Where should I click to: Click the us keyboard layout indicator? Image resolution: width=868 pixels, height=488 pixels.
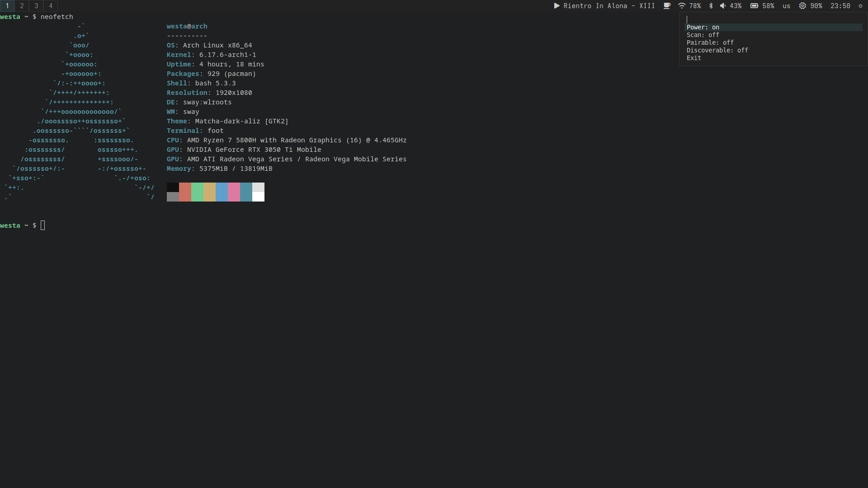(786, 6)
